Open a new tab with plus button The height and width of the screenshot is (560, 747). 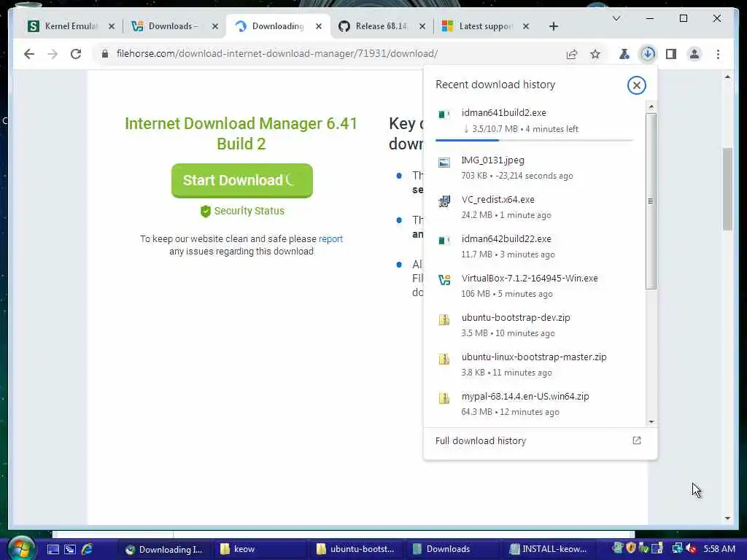[x=554, y=26]
